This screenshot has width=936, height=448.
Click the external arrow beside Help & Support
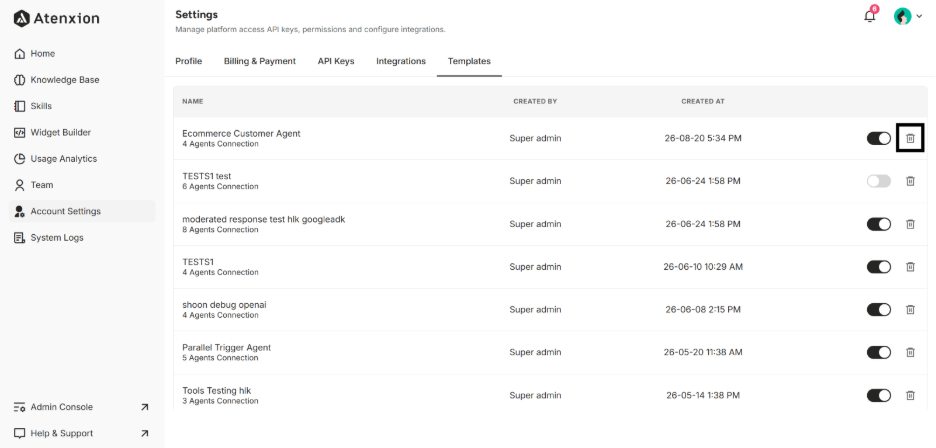pos(144,434)
